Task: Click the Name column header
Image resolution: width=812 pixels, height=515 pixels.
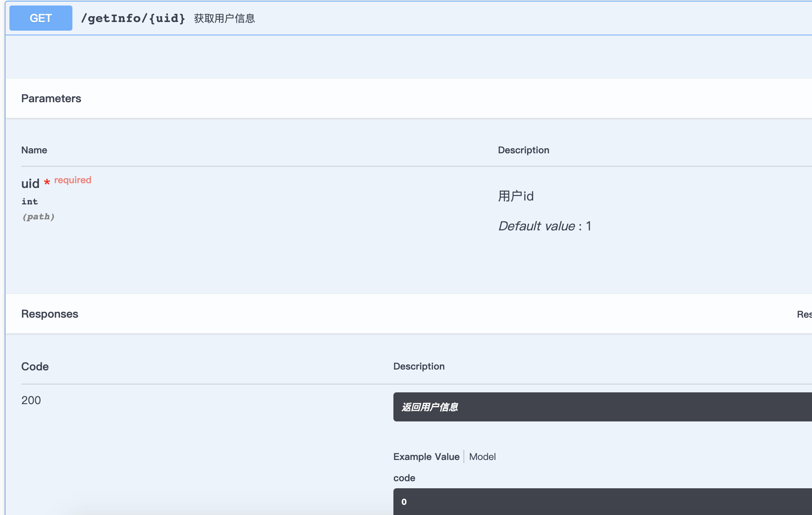Action: click(34, 150)
